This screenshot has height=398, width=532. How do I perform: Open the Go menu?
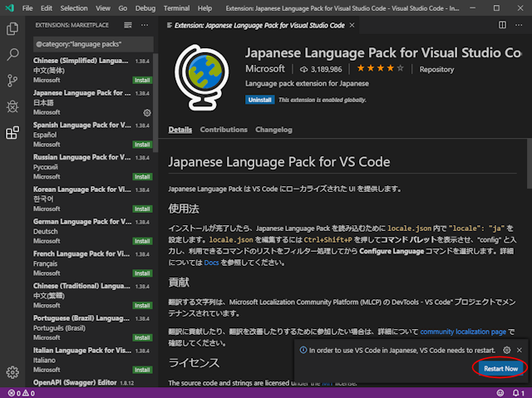[x=123, y=8]
